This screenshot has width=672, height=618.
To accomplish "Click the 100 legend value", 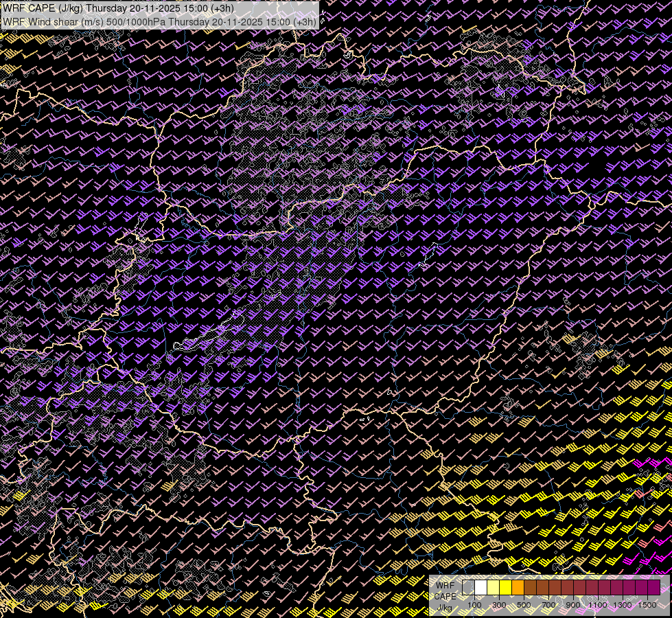I will tap(474, 605).
